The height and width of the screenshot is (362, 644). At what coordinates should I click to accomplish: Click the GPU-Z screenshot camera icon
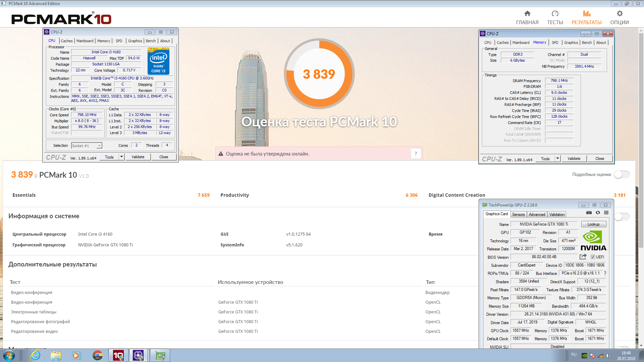pyautogui.click(x=589, y=213)
